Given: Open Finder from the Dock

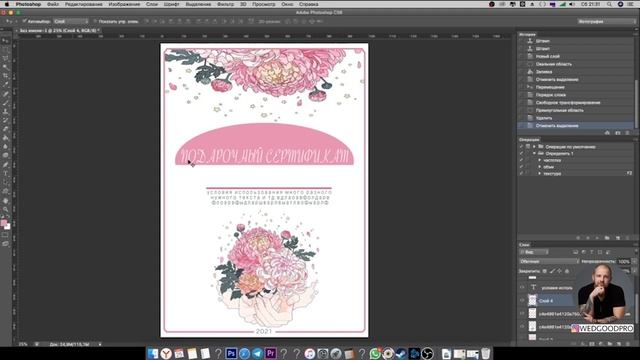Looking at the screenshot, I should [x=153, y=353].
